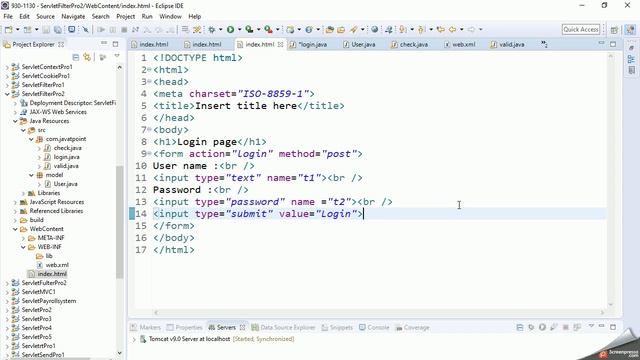Toggle code folding on line 9 form tag
This screenshot has height=360, width=640.
pos(149,154)
